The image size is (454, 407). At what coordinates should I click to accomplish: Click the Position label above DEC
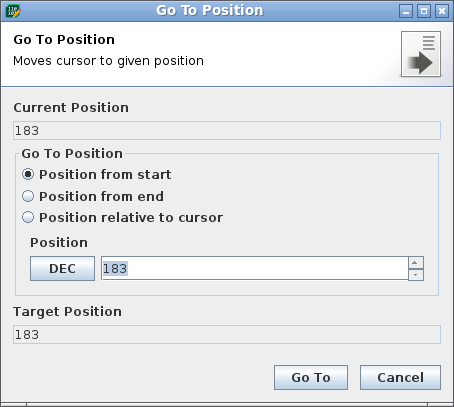click(59, 242)
